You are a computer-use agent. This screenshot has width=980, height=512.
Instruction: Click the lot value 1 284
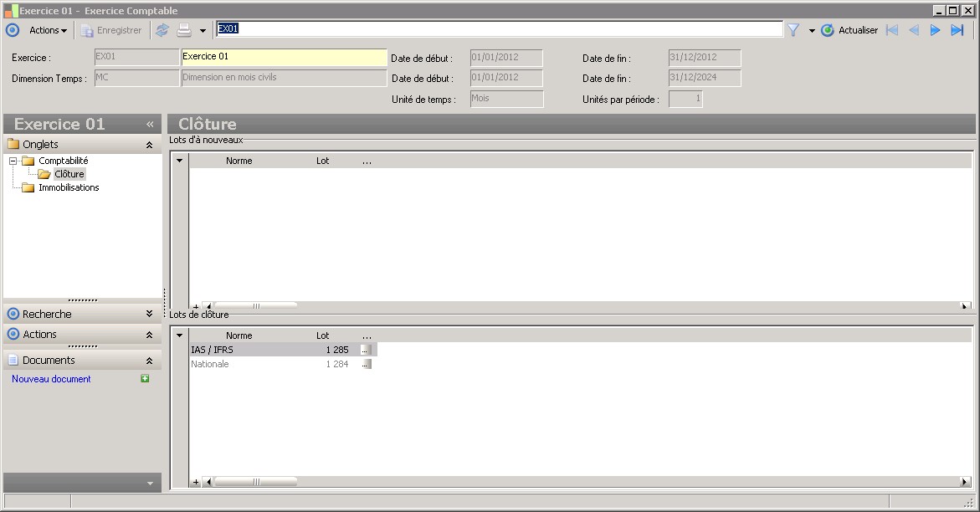click(337, 364)
